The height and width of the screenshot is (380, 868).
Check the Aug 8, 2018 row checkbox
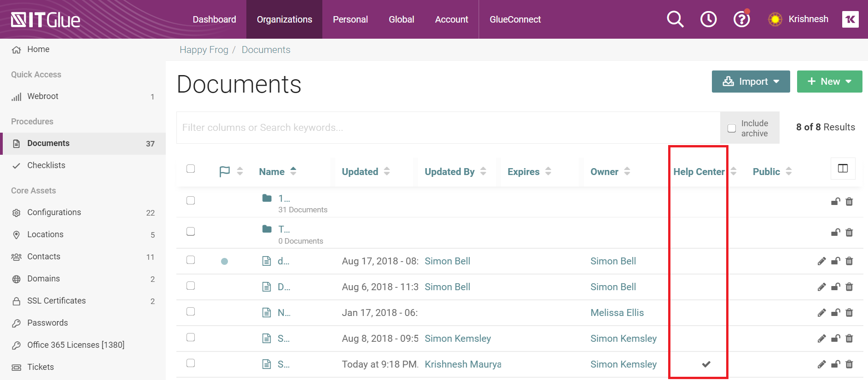(191, 337)
